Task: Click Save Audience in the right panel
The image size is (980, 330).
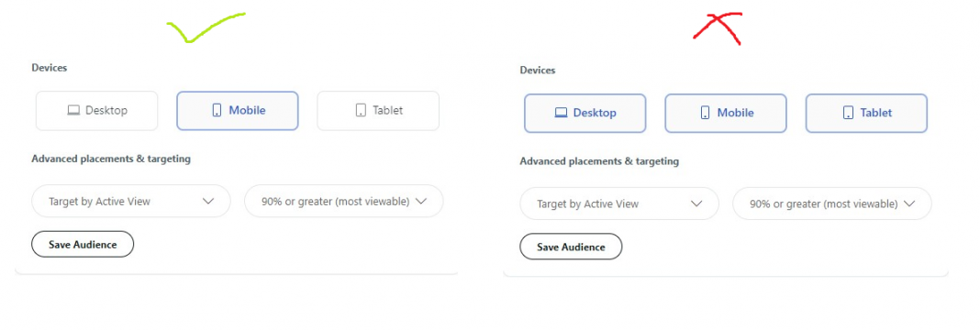Action: coord(571,247)
